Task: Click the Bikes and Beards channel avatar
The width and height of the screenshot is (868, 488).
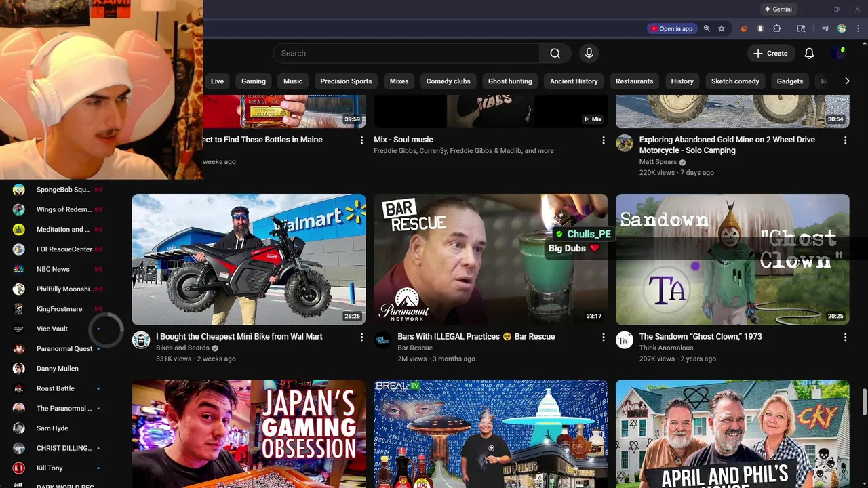Action: (140, 340)
